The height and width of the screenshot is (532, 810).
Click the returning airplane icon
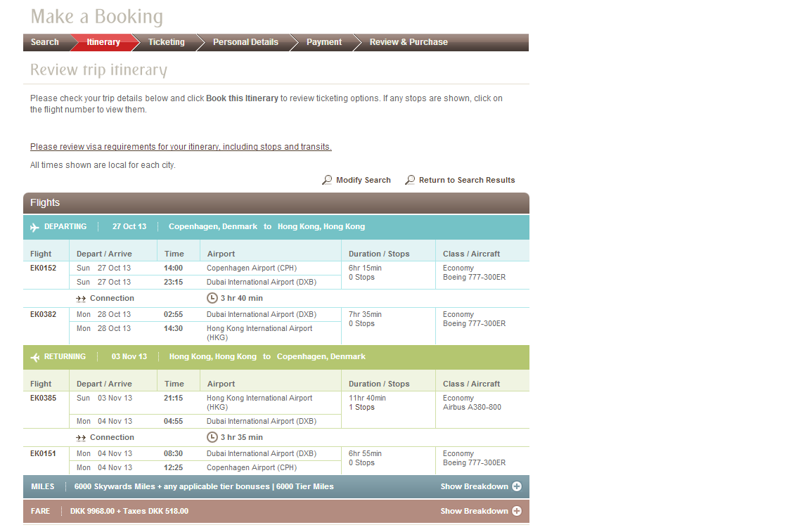pos(35,357)
